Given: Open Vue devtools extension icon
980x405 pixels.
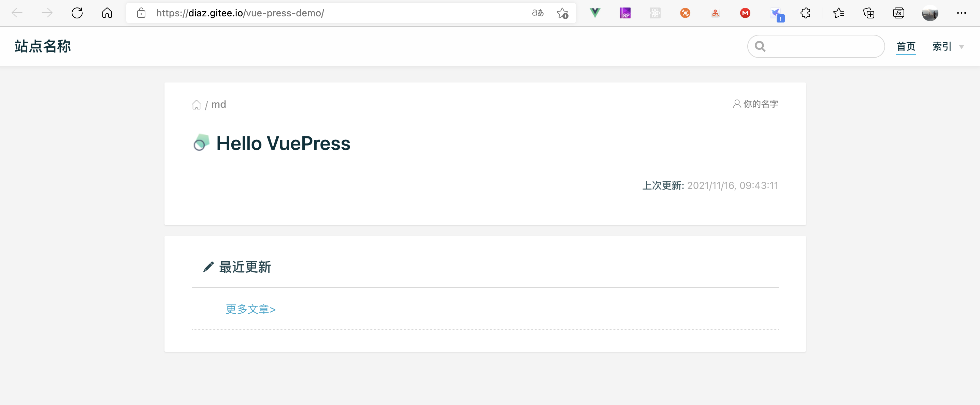Looking at the screenshot, I should pos(595,13).
